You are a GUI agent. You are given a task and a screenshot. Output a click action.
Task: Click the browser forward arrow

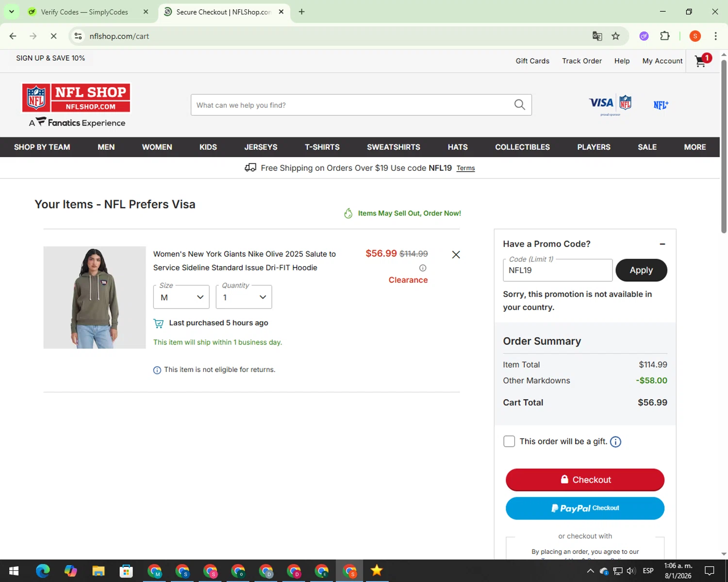pos(33,36)
